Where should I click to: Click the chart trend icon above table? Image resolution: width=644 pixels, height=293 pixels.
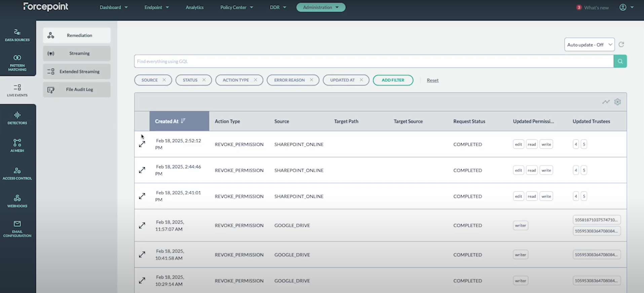tap(606, 102)
